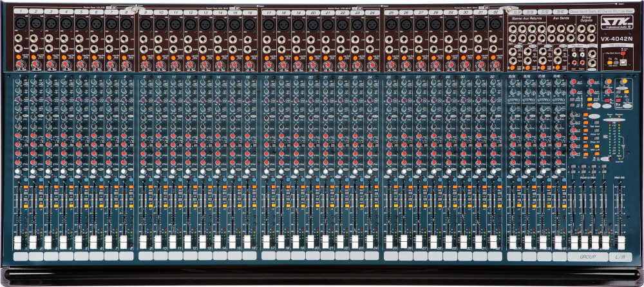Click the white pan knob on channel 1
The height and width of the screenshot is (287, 644).
tap(19, 172)
